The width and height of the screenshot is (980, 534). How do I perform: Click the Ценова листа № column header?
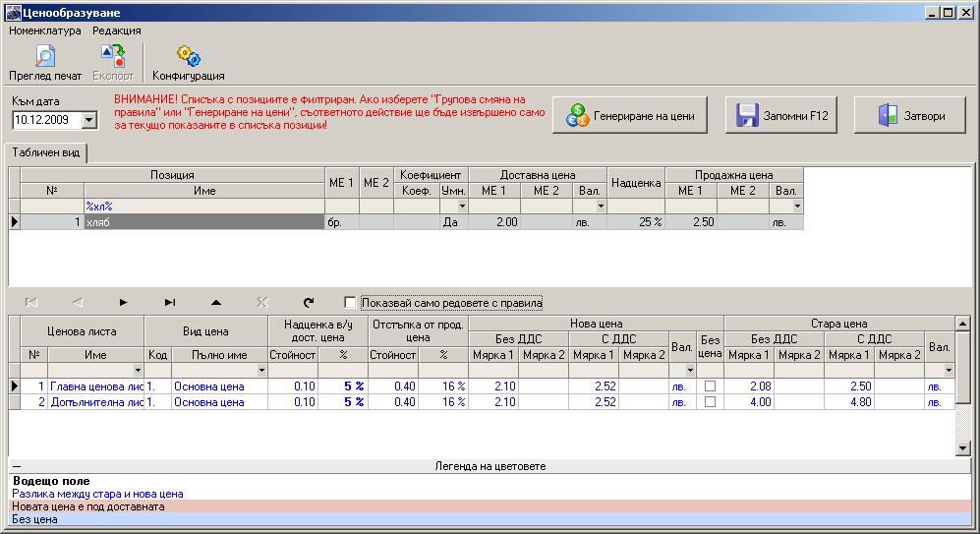pos(33,355)
